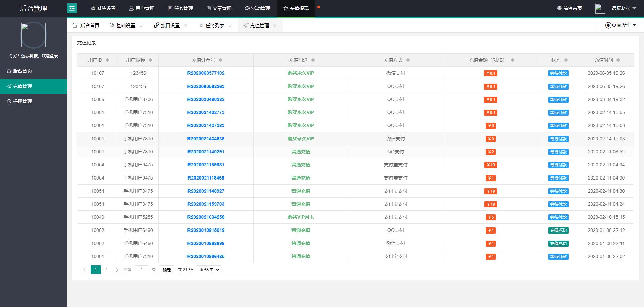Open 用户管理 in the top menu
The image size is (644, 307).
142,8
